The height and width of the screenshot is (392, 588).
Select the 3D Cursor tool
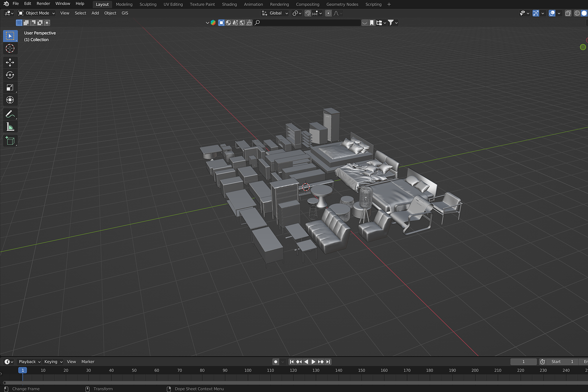tap(10, 49)
